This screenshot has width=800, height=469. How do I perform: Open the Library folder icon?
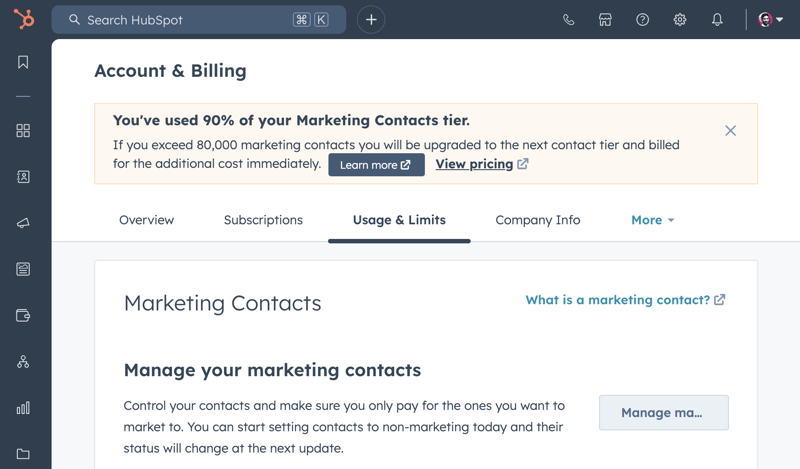coord(23,454)
